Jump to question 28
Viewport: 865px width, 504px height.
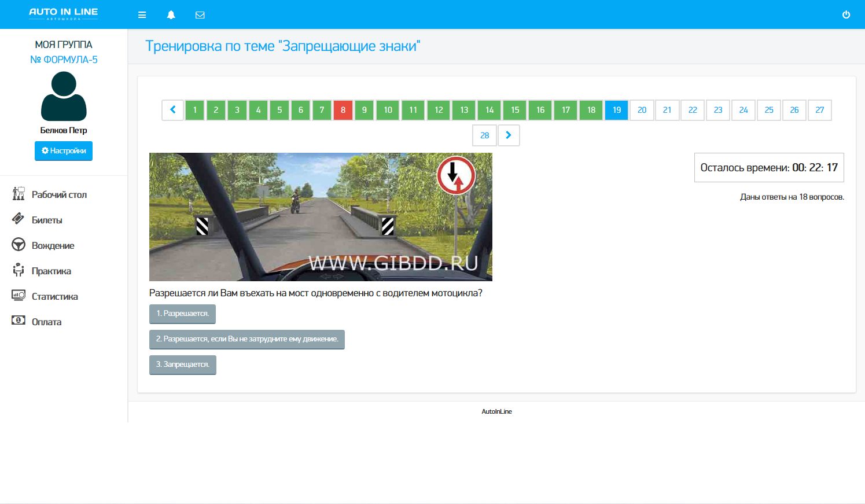(x=485, y=135)
